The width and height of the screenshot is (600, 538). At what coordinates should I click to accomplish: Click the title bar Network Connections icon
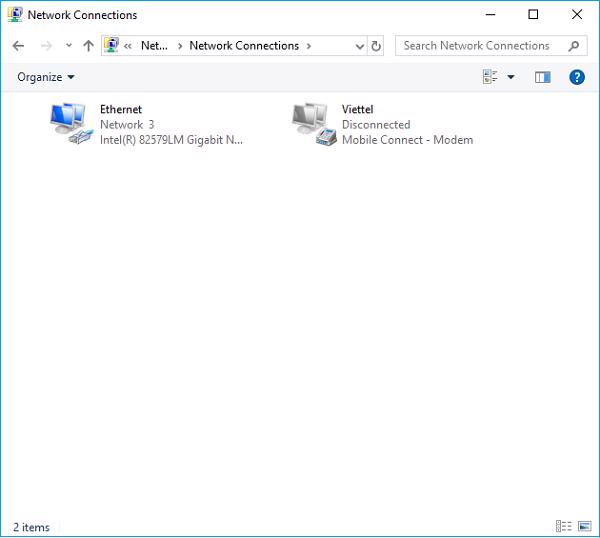(x=15, y=15)
